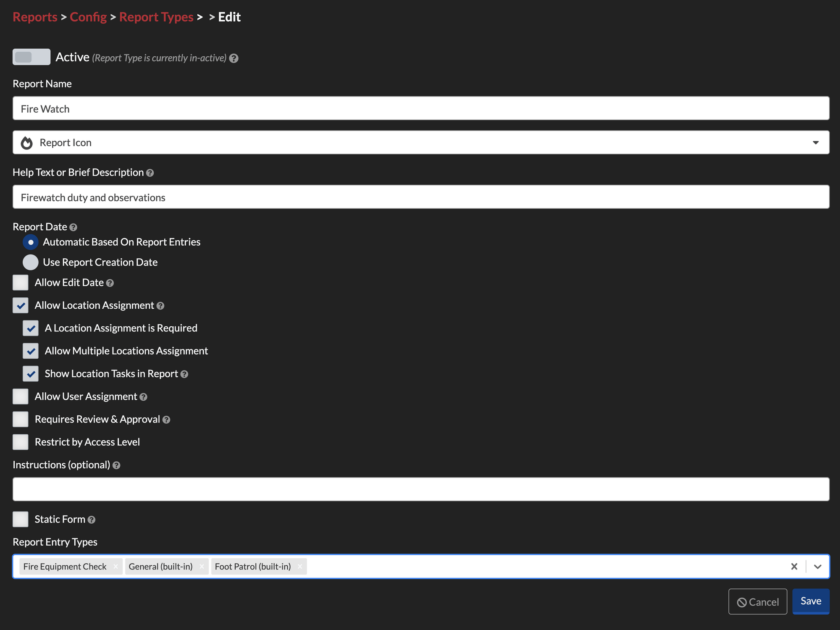Click help icon beside Allow Edit Date
The height and width of the screenshot is (630, 840).
[110, 283]
